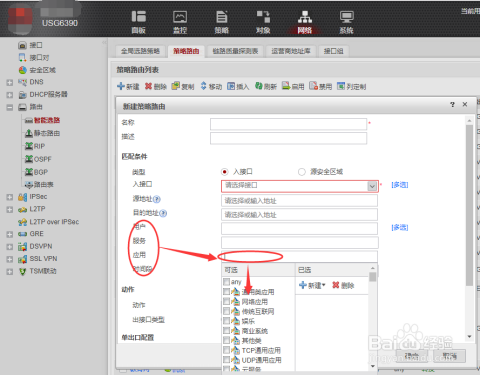
Task: Switch to the 接口组 tab
Action: pos(333,51)
